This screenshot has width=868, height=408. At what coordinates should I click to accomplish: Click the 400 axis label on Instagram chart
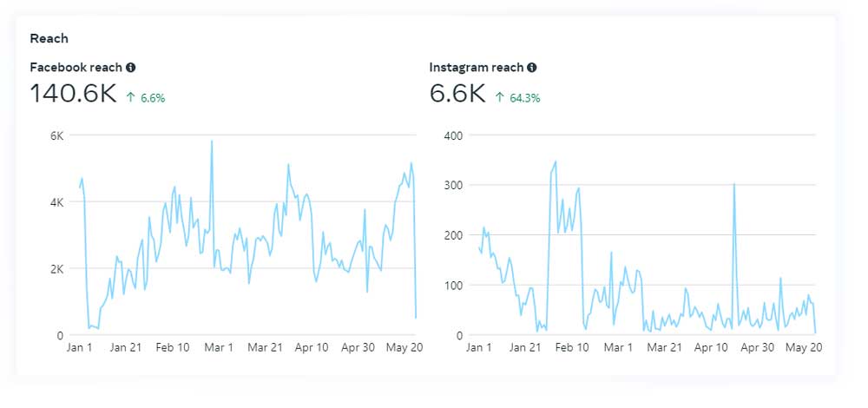454,135
